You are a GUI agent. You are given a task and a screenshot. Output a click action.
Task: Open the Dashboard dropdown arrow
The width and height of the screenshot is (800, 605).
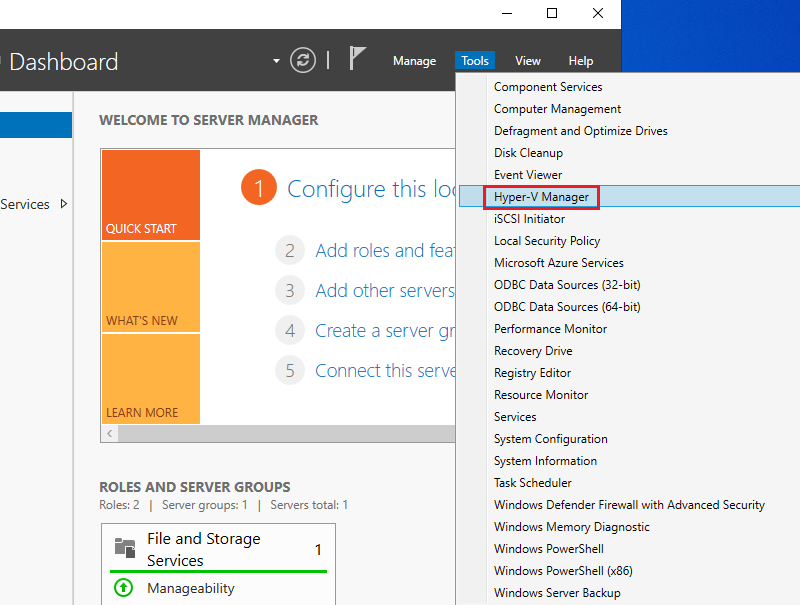[x=274, y=60]
